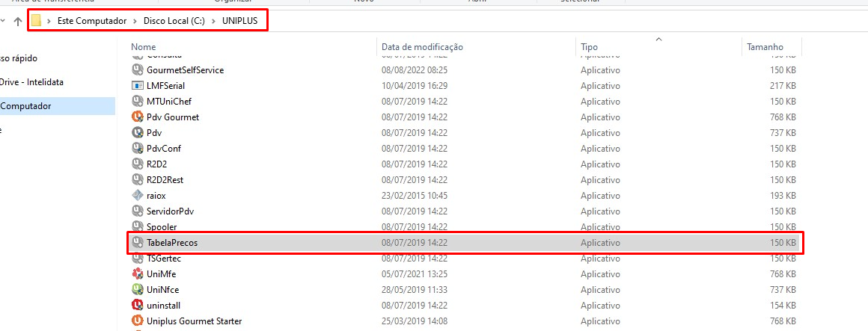This screenshot has height=331, width=868.
Task: Click the 154 KB size value
Action: [x=783, y=305]
